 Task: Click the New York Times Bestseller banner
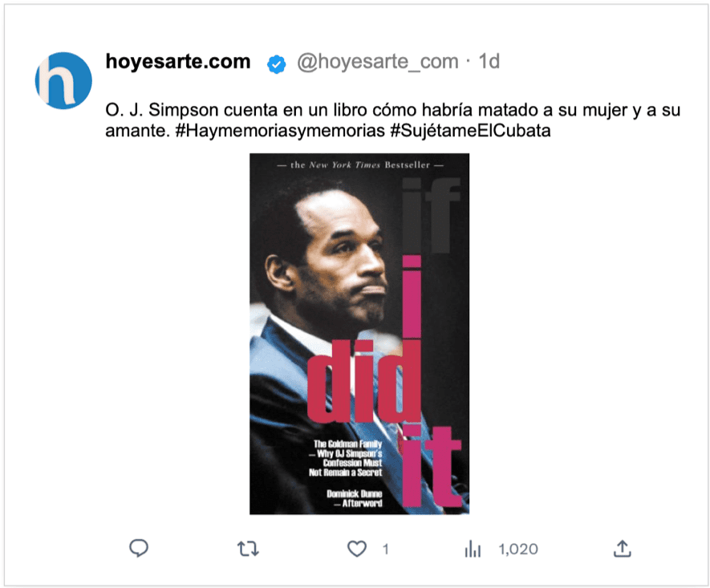[360, 165]
